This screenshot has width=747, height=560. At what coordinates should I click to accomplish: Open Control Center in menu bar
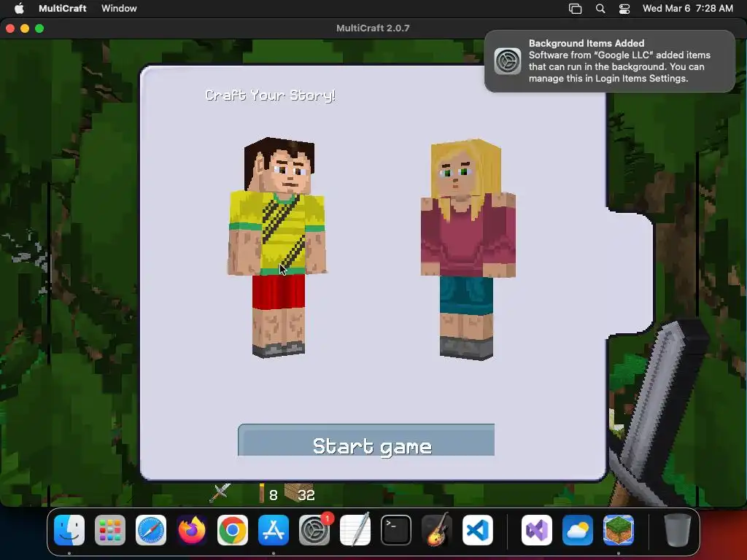tap(624, 9)
